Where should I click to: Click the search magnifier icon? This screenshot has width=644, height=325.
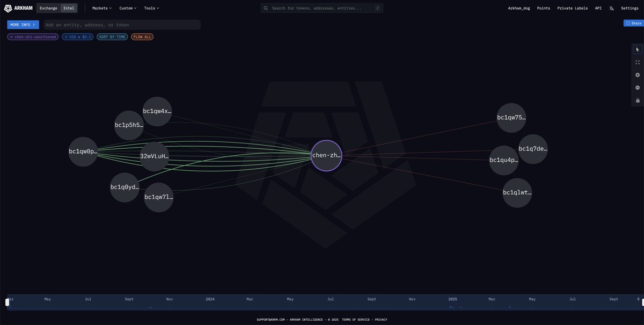pyautogui.click(x=266, y=8)
